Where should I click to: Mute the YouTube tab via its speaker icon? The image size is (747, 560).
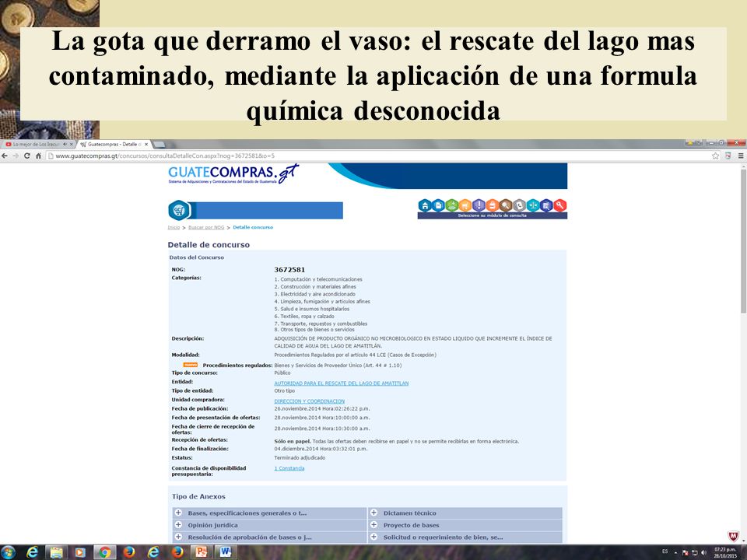coord(65,144)
